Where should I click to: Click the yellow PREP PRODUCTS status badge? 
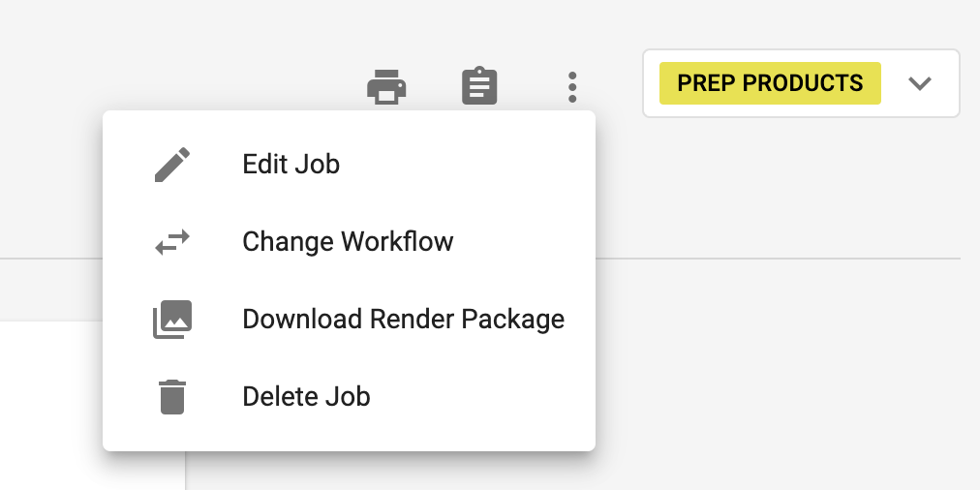pos(770,83)
